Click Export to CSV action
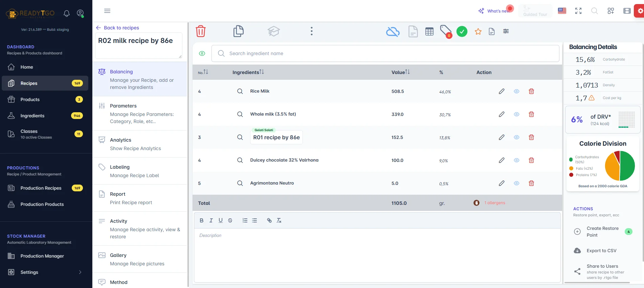The image size is (644, 288). pos(601,250)
